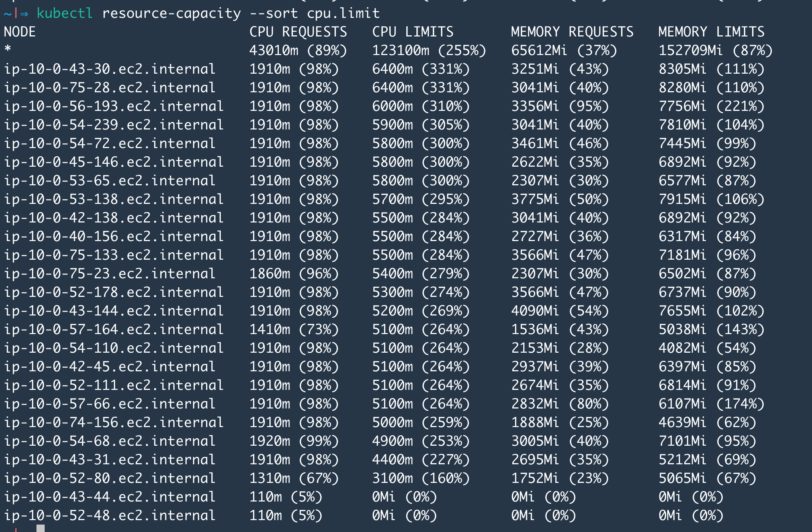Select the NODE column header

20,32
